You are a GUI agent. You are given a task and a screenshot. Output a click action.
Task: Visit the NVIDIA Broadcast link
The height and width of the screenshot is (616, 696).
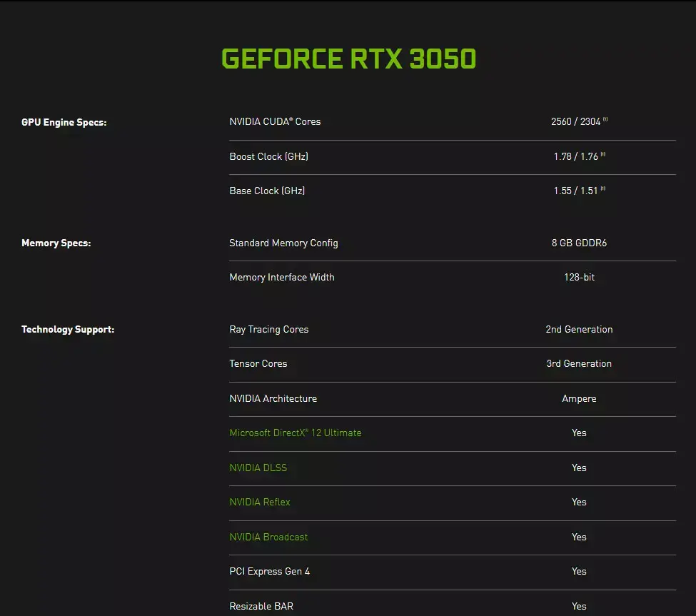click(x=268, y=537)
